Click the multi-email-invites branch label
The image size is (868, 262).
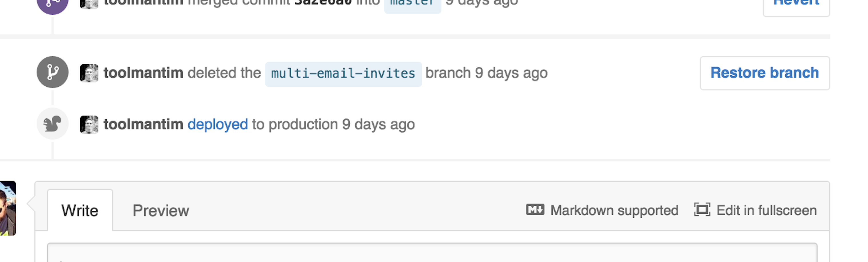[x=343, y=72]
